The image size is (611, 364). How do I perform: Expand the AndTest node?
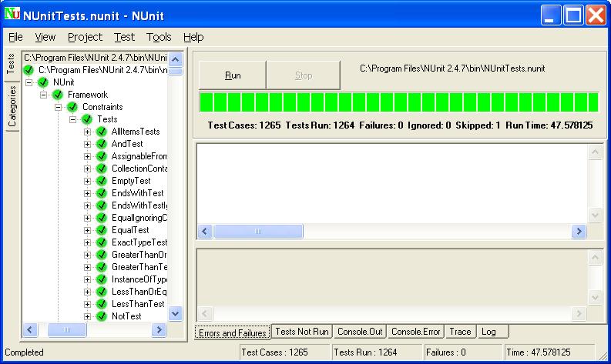click(x=87, y=144)
